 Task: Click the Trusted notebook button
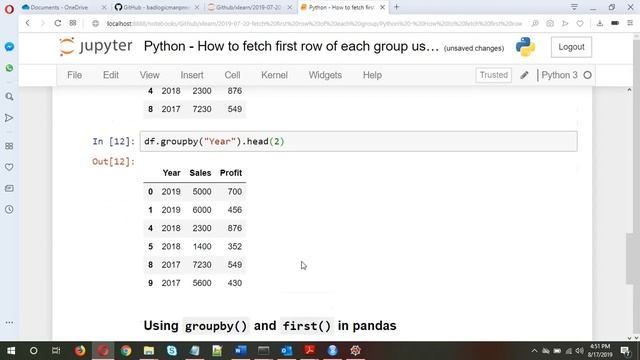493,75
